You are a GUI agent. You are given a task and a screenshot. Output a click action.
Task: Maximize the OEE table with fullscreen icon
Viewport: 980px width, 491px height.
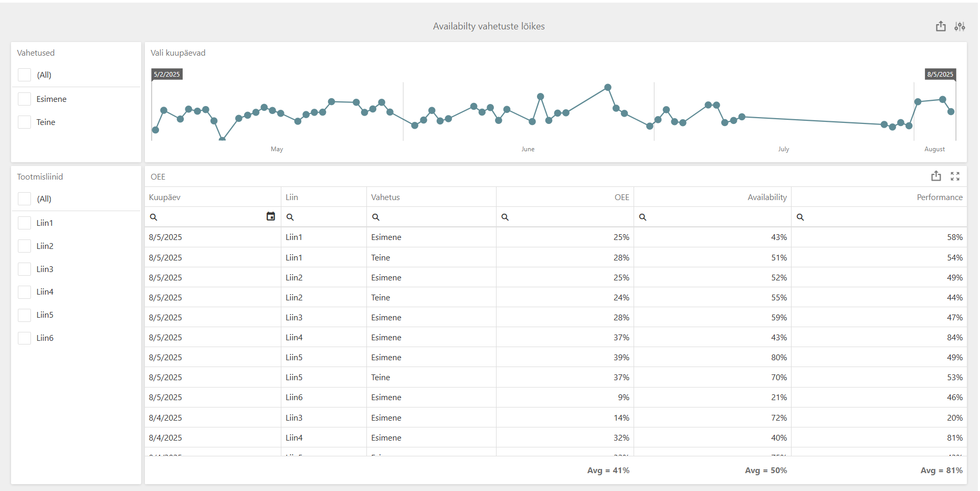[955, 176]
